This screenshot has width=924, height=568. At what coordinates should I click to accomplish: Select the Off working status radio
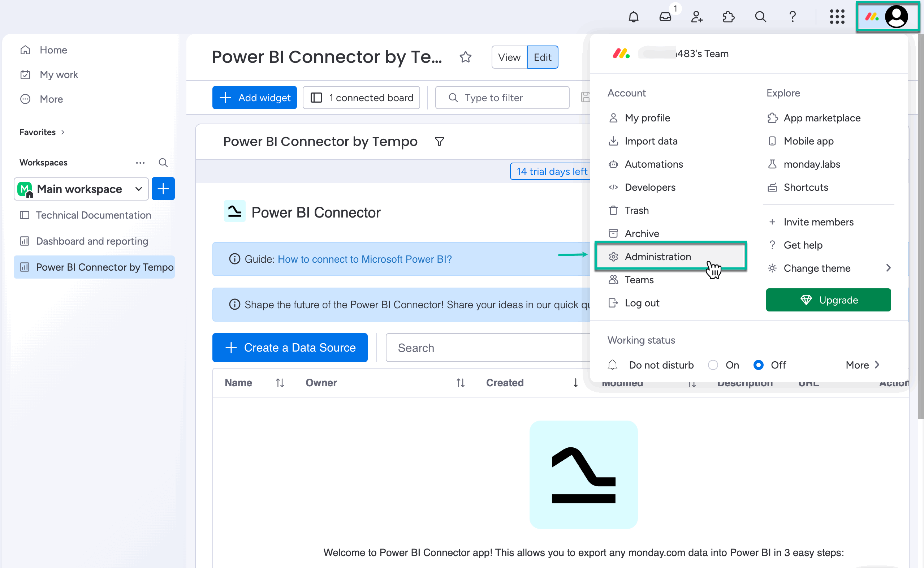[x=759, y=365]
